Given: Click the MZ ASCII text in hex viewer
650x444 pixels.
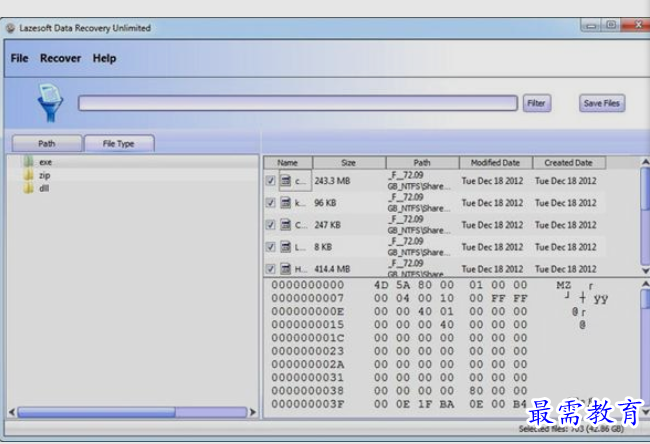Looking at the screenshot, I should pyautogui.click(x=564, y=285).
